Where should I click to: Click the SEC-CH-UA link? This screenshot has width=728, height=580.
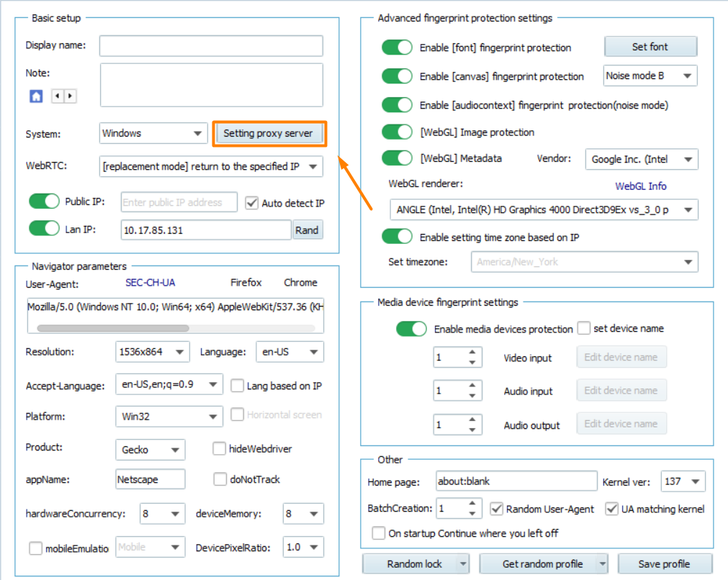[150, 283]
